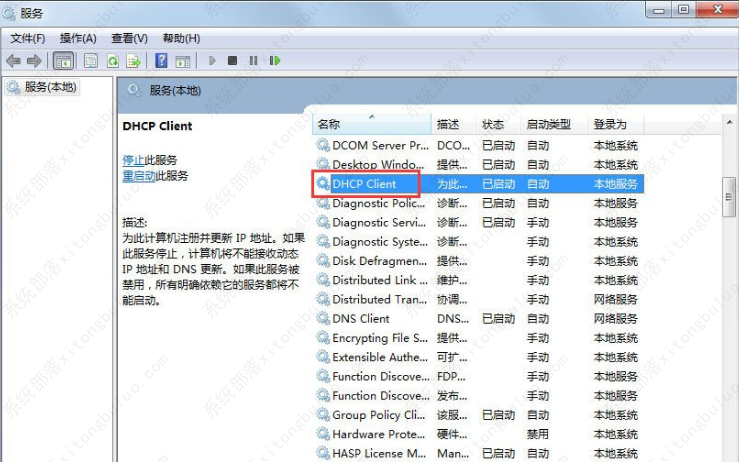Image resolution: width=739 pixels, height=462 pixels.
Task: Click the gear icon of Extensible Authe... row
Action: pos(323,357)
